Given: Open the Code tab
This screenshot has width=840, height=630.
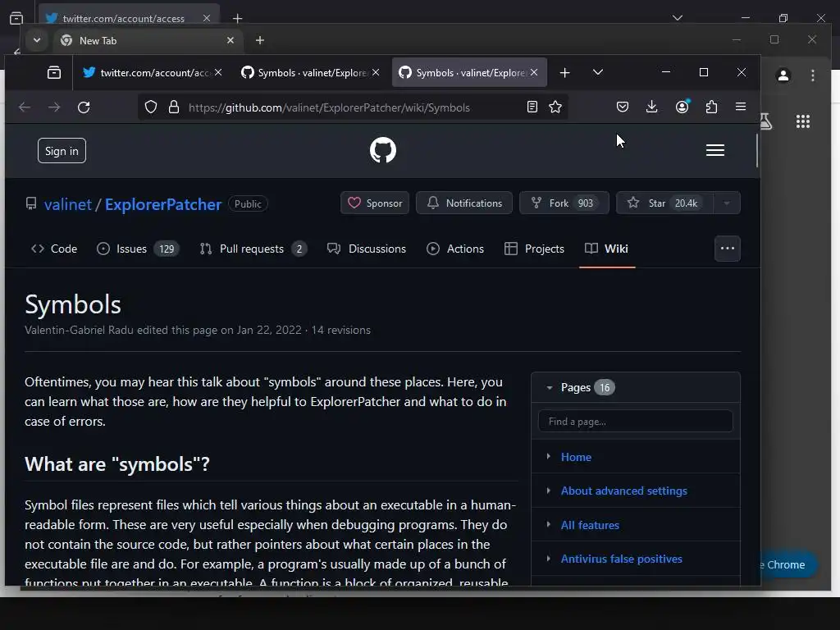Looking at the screenshot, I should [x=54, y=249].
